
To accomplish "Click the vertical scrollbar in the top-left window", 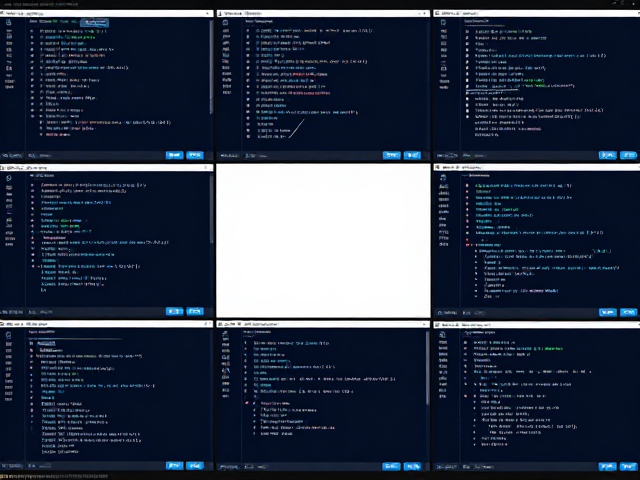I will click(211, 67).
